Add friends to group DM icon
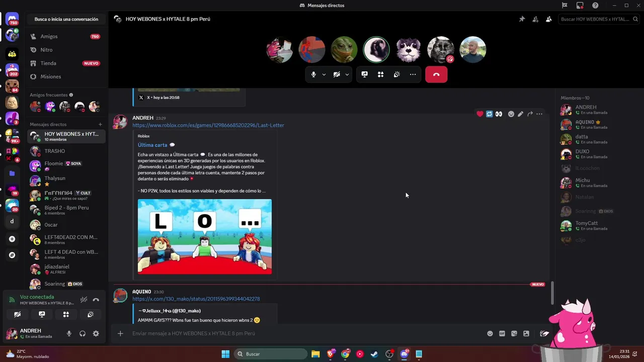The width and height of the screenshot is (644, 362). click(535, 19)
